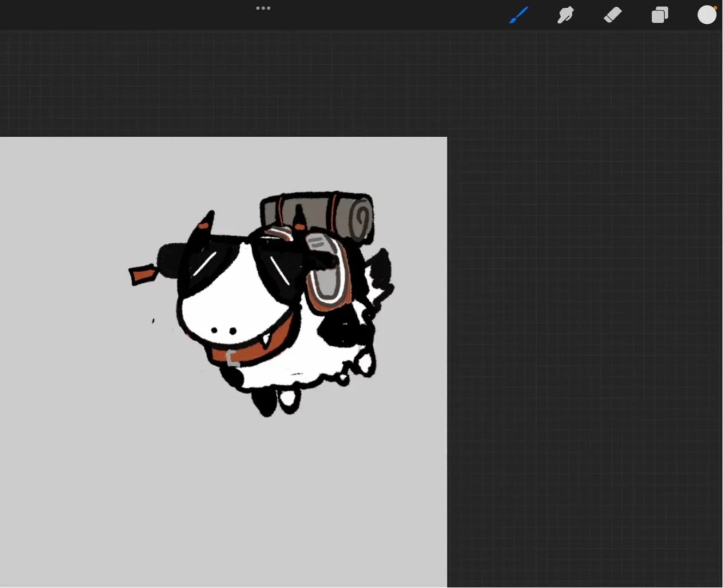This screenshot has width=723, height=588.
Task: Select the Eraser tool
Action: tap(613, 15)
